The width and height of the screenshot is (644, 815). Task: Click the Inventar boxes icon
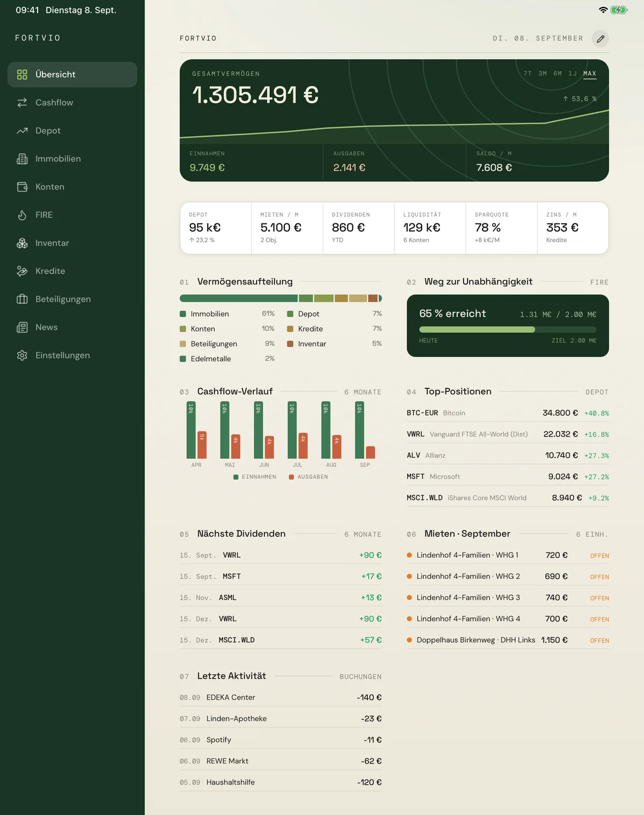pos(22,243)
